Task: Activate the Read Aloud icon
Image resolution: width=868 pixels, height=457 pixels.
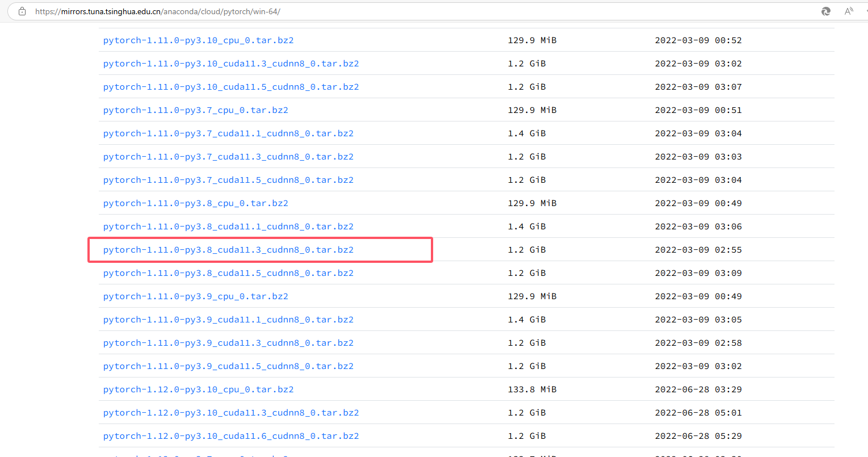Action: (x=849, y=11)
